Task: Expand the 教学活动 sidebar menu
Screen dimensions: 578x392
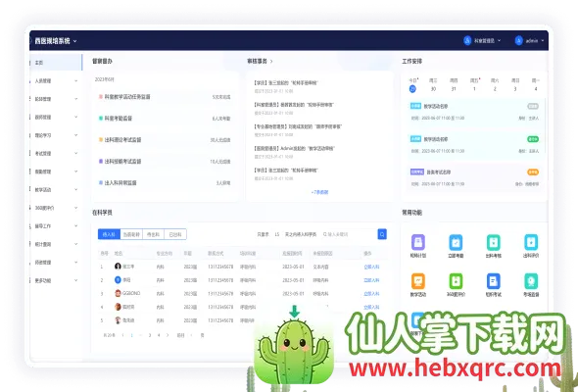Action: coord(56,189)
